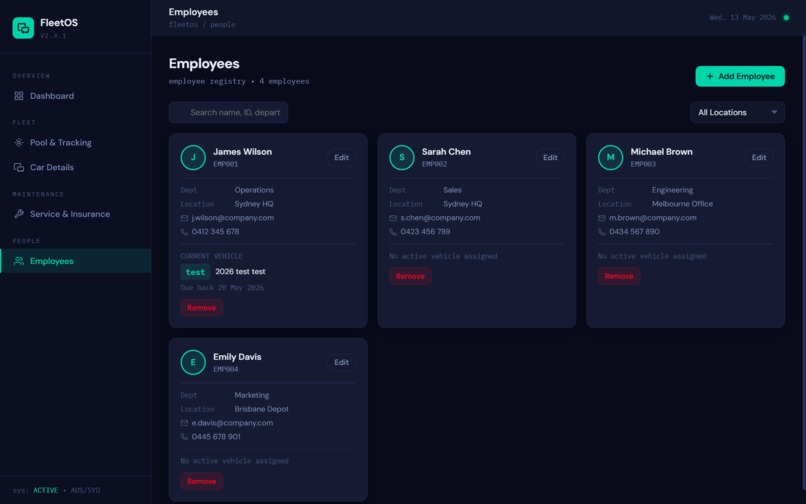The height and width of the screenshot is (504, 806).
Task: Click the envelope icon beside s.chen@company.com
Action: tap(393, 218)
